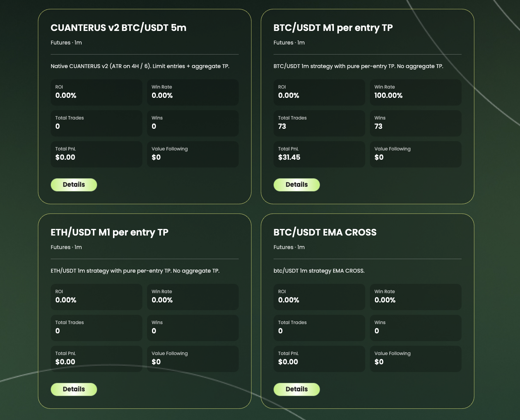Select the 100.00% Win Rate stat tile
The height and width of the screenshot is (420, 520).
pos(416,92)
